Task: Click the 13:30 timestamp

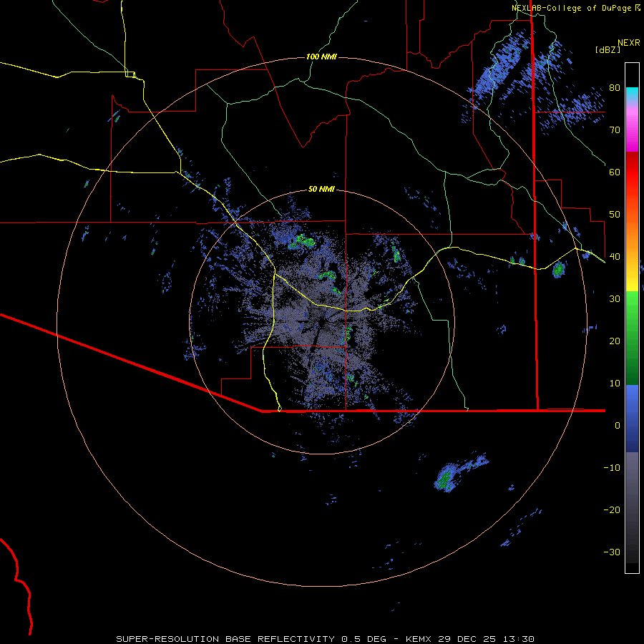Action: pyautogui.click(x=518, y=639)
